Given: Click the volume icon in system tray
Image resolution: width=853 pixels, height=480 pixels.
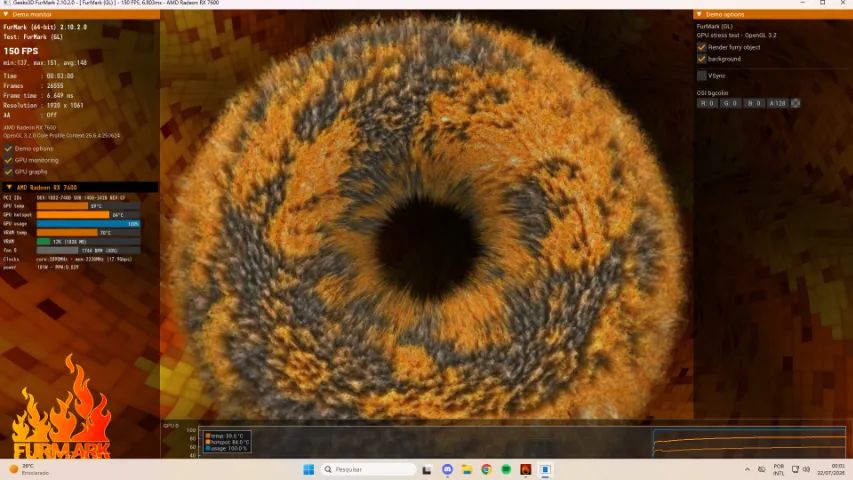Looking at the screenshot, I should point(806,469).
